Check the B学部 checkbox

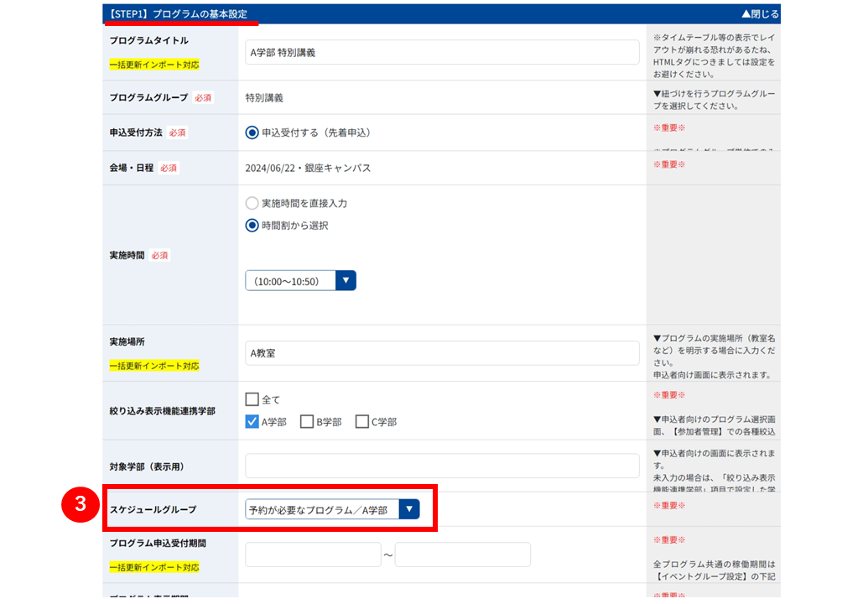[307, 422]
